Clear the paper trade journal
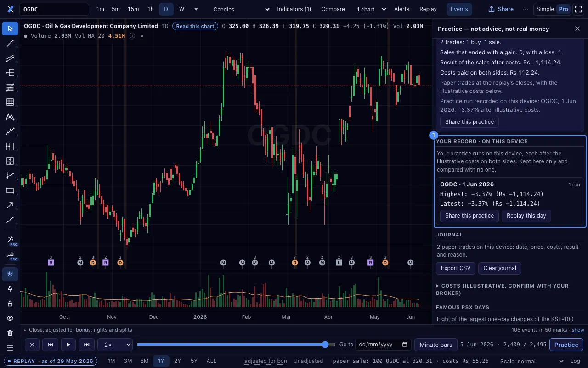588x368 pixels. 500,268
